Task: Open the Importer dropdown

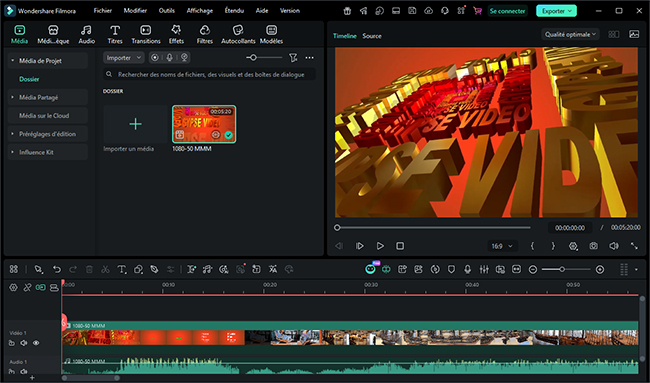Action: [x=124, y=58]
